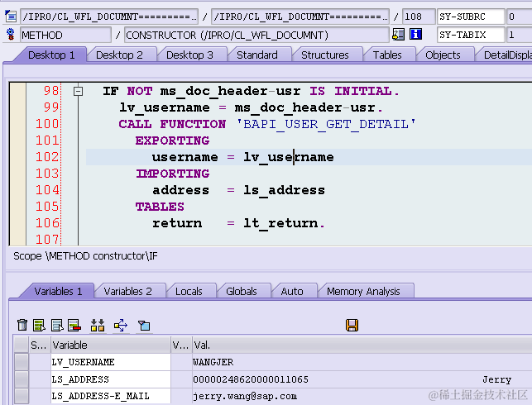Click the S... column header
This screenshot has width=532, height=405.
40,345
